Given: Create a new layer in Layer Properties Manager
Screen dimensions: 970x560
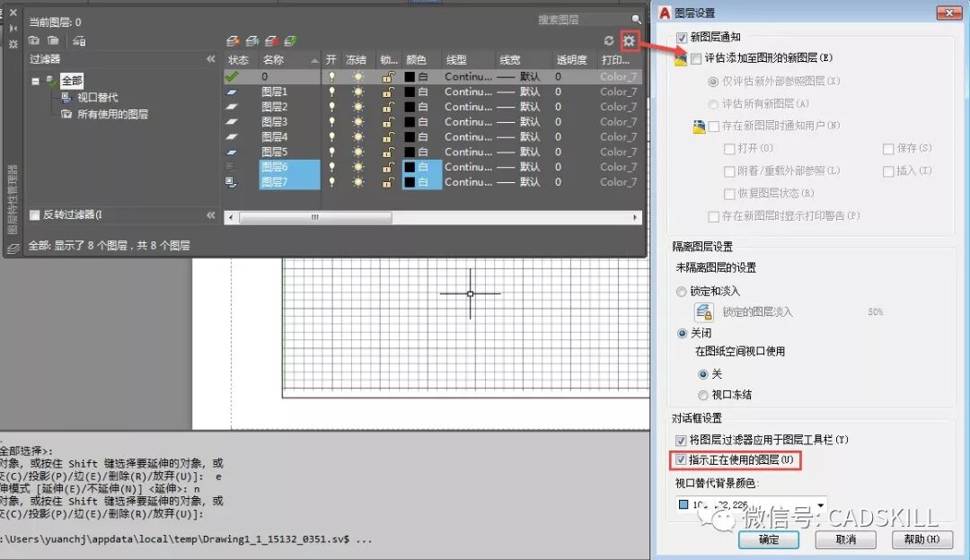Looking at the screenshot, I should pos(232,40).
